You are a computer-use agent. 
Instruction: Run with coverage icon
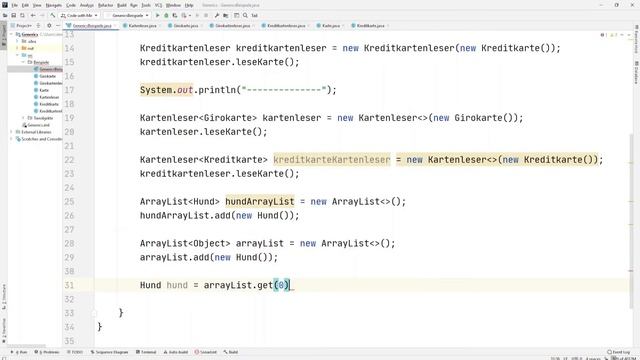coord(175,16)
